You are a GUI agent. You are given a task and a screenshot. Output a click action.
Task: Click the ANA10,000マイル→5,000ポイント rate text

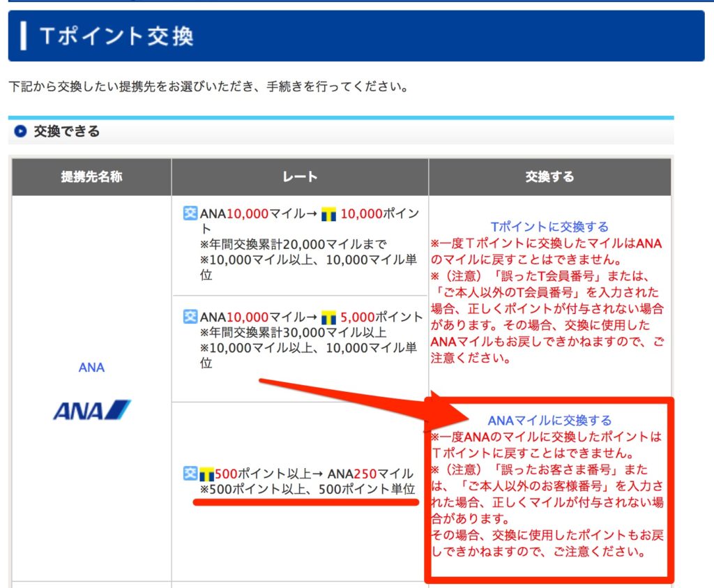(x=312, y=317)
